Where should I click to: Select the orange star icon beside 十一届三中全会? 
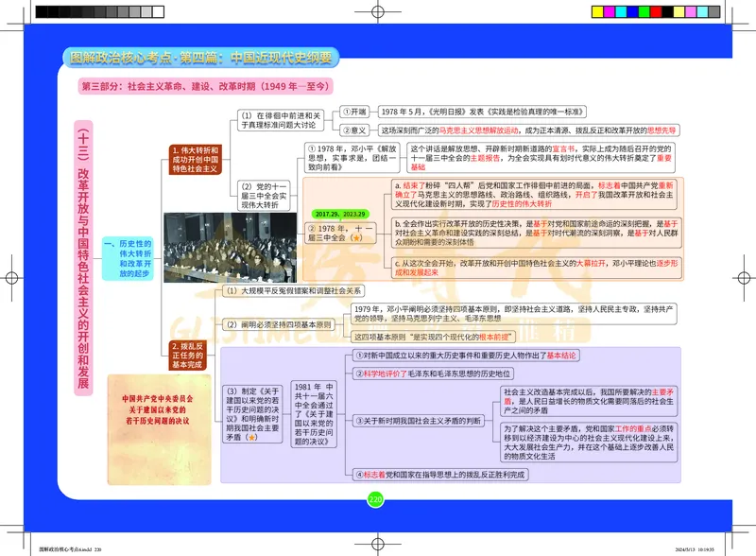click(356, 237)
